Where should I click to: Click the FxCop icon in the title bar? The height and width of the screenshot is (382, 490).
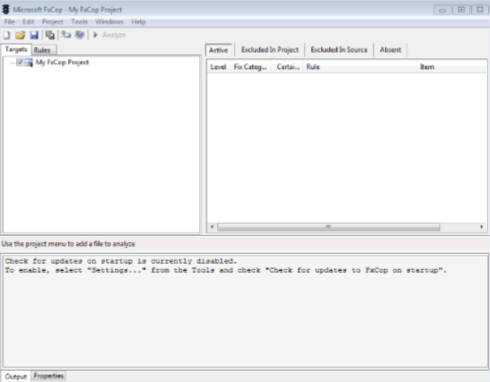[x=6, y=9]
